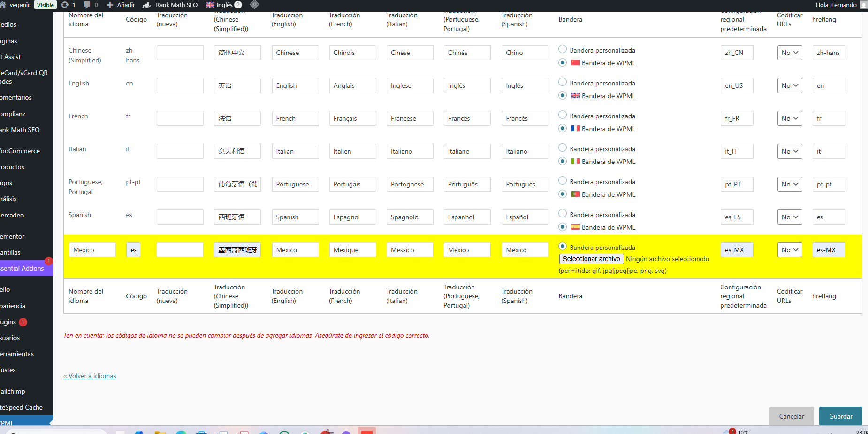The image size is (868, 434).
Task: Select Bandera de WPML for Spanish row
Action: coord(563,227)
